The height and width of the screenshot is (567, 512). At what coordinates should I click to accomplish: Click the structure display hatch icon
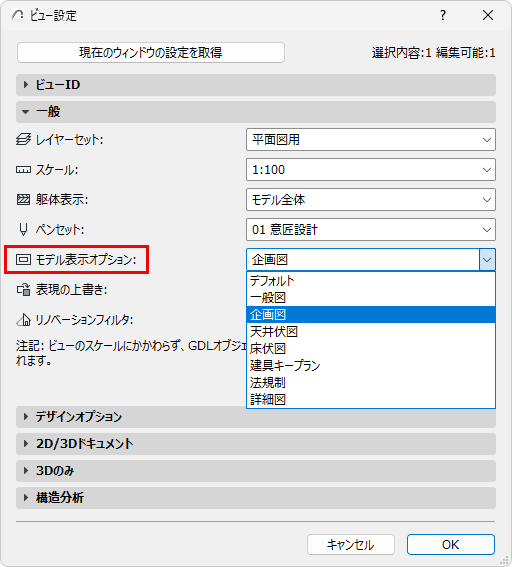click(23, 200)
